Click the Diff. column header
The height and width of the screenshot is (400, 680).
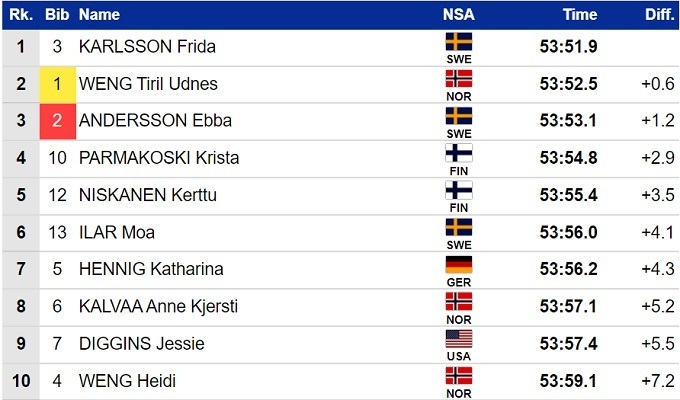coord(658,15)
